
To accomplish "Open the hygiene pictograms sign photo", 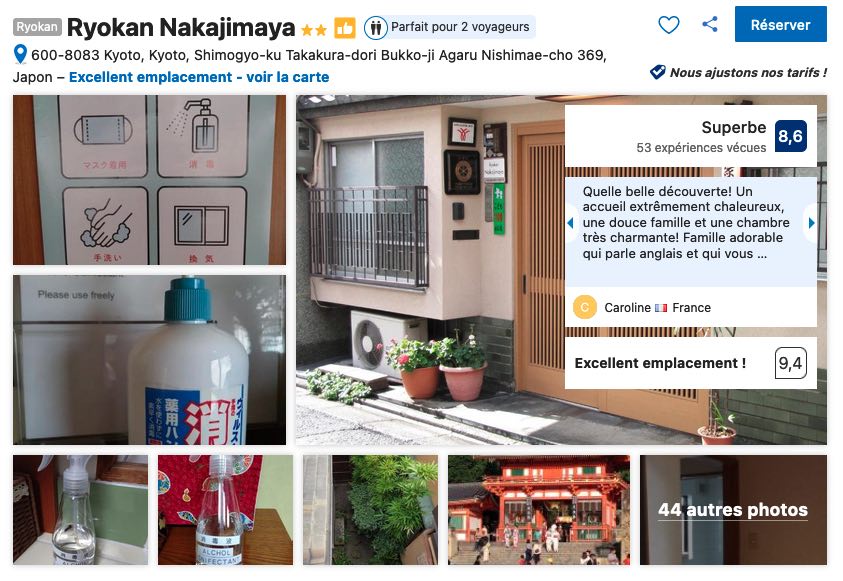I will point(149,180).
